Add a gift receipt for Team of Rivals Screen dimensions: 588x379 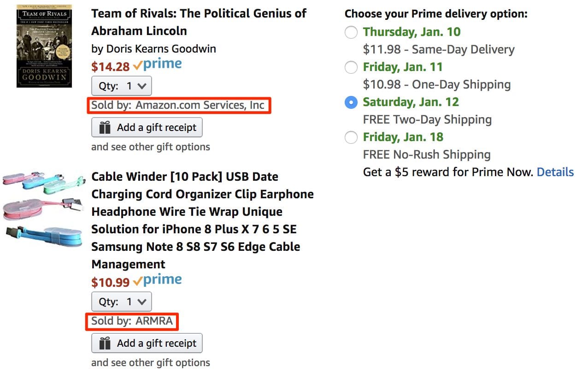point(147,128)
